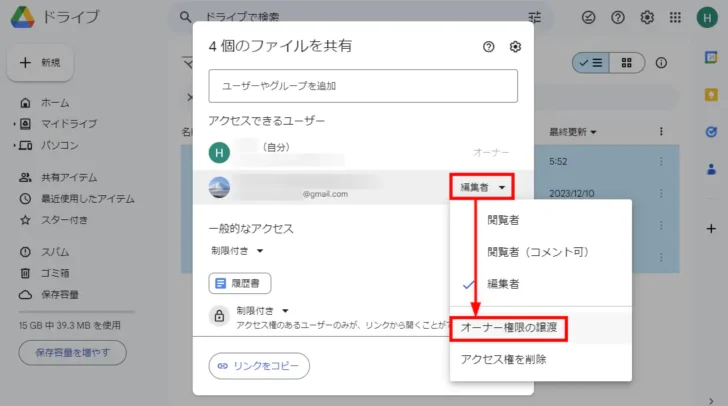
Task: Click 保存容量を増やす button
Action: tap(72, 353)
